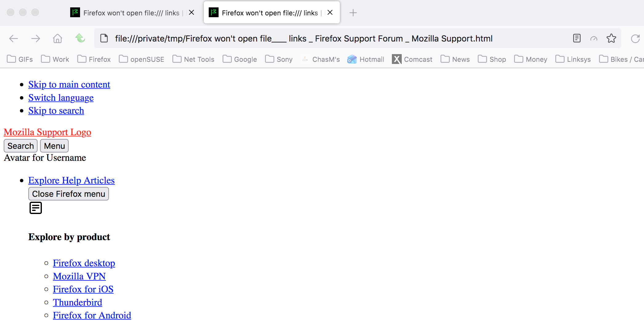The width and height of the screenshot is (644, 321).
Task: Open the Mozilla Support Logo link
Action: click(x=47, y=132)
